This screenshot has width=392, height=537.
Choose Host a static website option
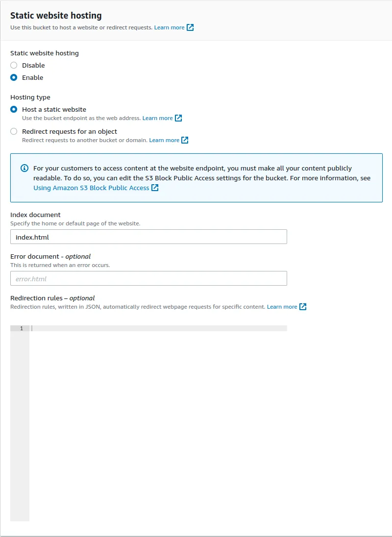(x=14, y=109)
